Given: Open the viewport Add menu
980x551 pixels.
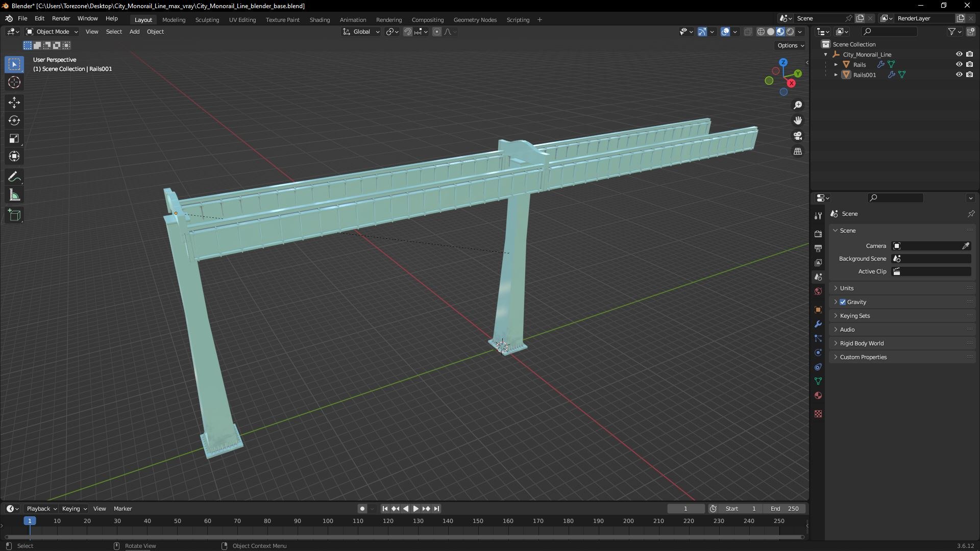Looking at the screenshot, I should click(134, 32).
